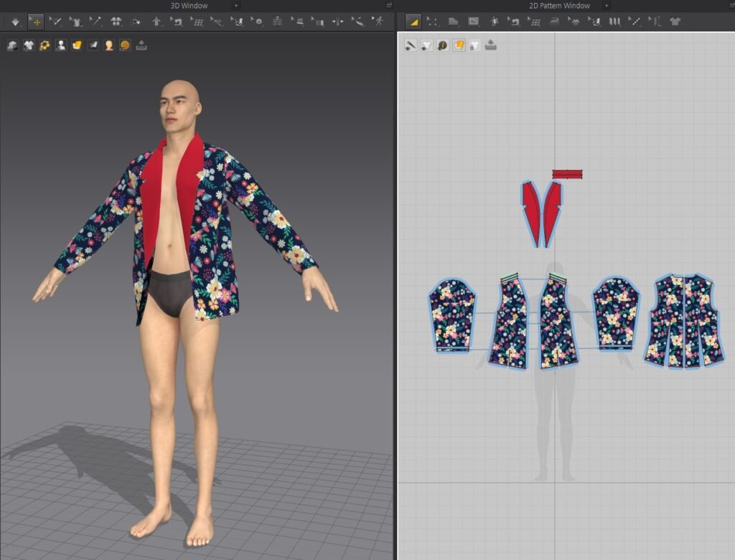Click the 2D Pattern Window title tab

point(559,6)
